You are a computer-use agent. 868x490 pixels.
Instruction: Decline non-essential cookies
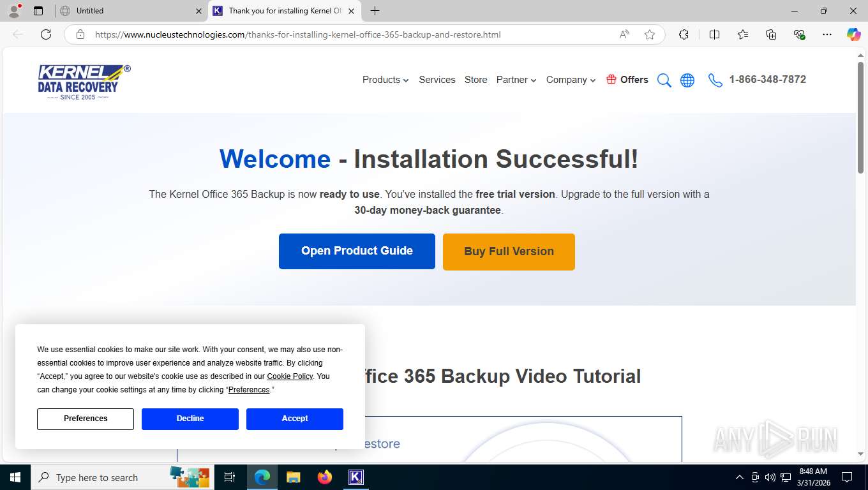coord(190,419)
